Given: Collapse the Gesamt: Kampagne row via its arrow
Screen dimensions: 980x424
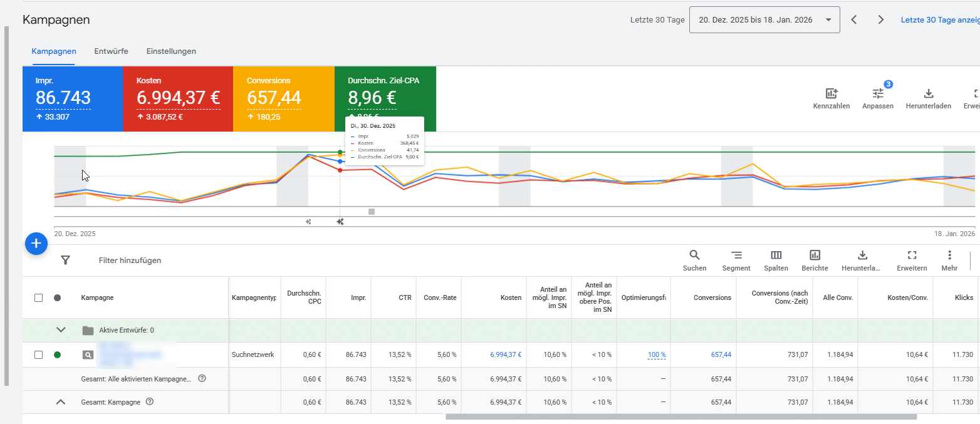Looking at the screenshot, I should tap(61, 401).
